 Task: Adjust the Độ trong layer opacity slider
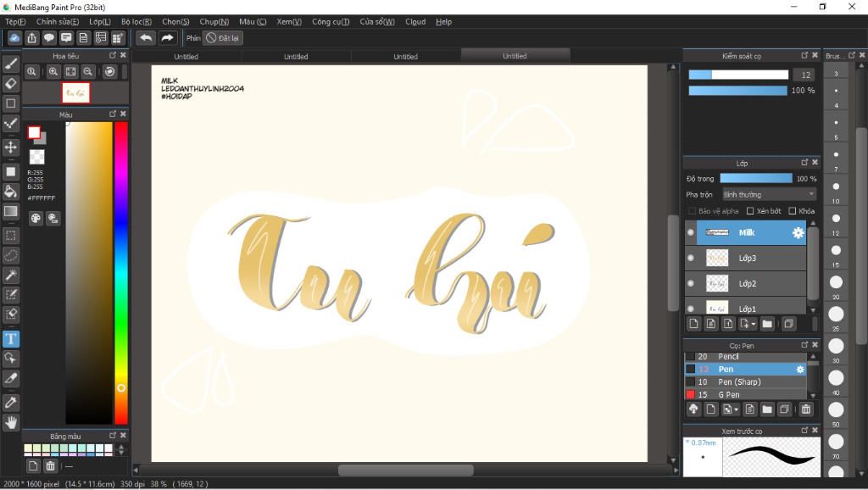point(756,178)
